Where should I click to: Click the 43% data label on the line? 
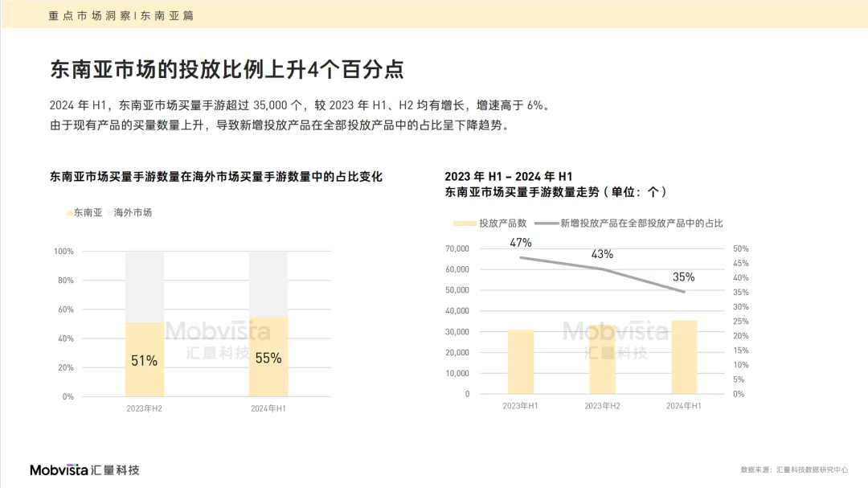pyautogui.click(x=602, y=254)
